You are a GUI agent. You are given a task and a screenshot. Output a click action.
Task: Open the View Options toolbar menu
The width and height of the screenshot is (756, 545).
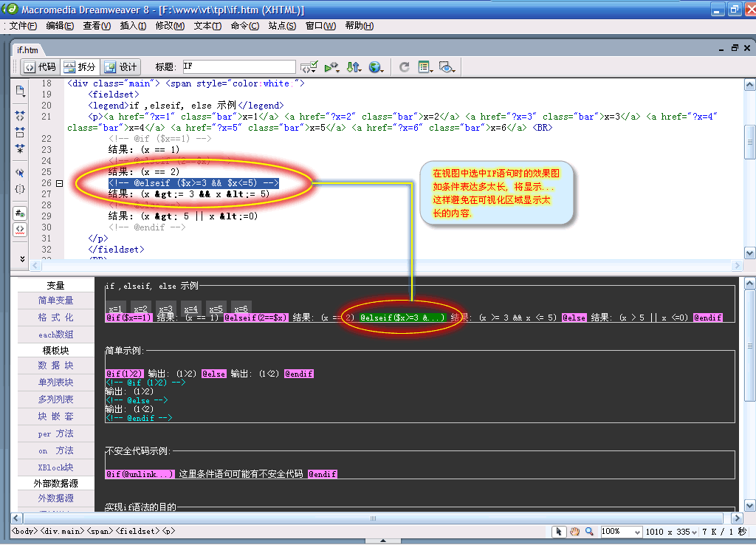click(425, 67)
